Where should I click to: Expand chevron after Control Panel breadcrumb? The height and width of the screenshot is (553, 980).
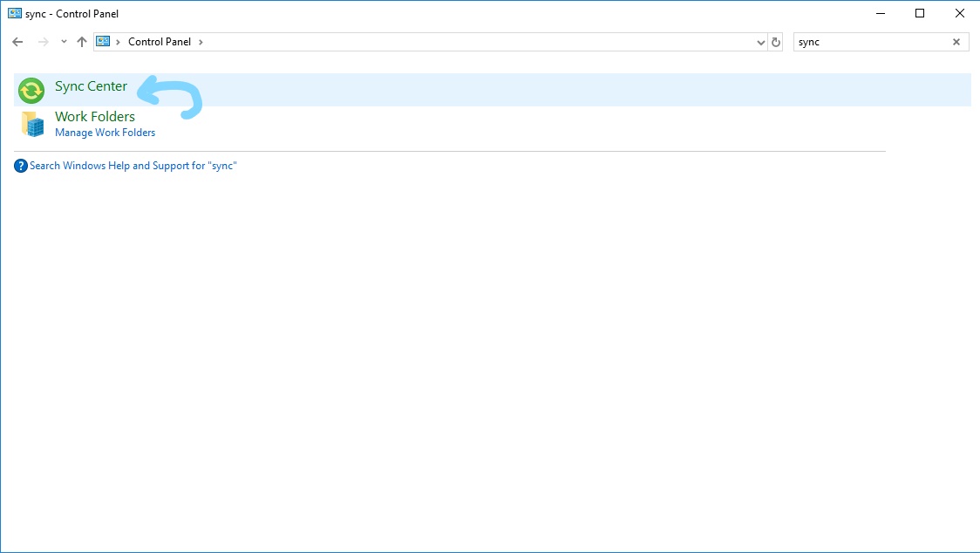pyautogui.click(x=201, y=42)
